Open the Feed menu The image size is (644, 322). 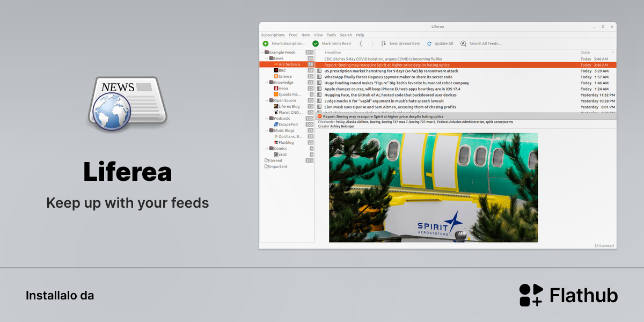pyautogui.click(x=293, y=35)
